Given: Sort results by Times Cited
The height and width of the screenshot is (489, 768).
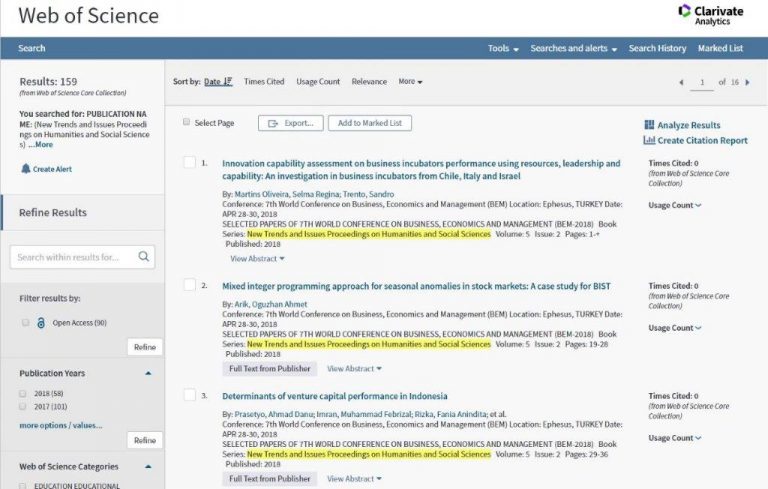Looking at the screenshot, I should (264, 82).
